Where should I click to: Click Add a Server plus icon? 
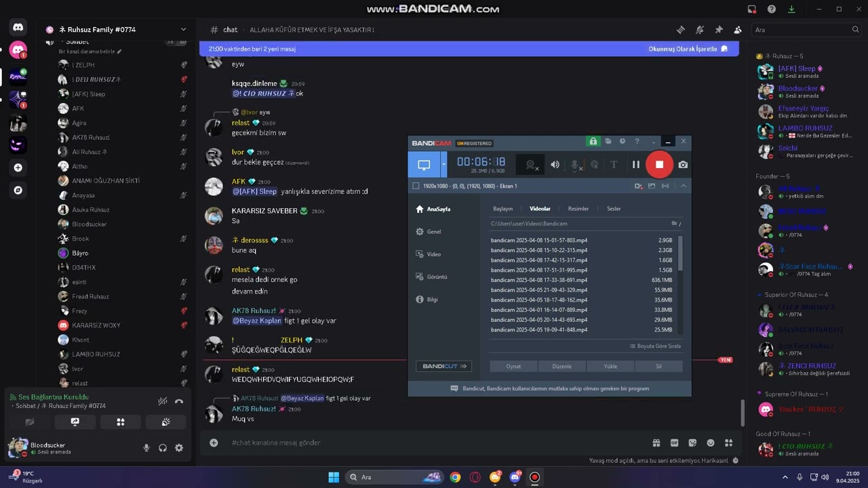pos(18,167)
